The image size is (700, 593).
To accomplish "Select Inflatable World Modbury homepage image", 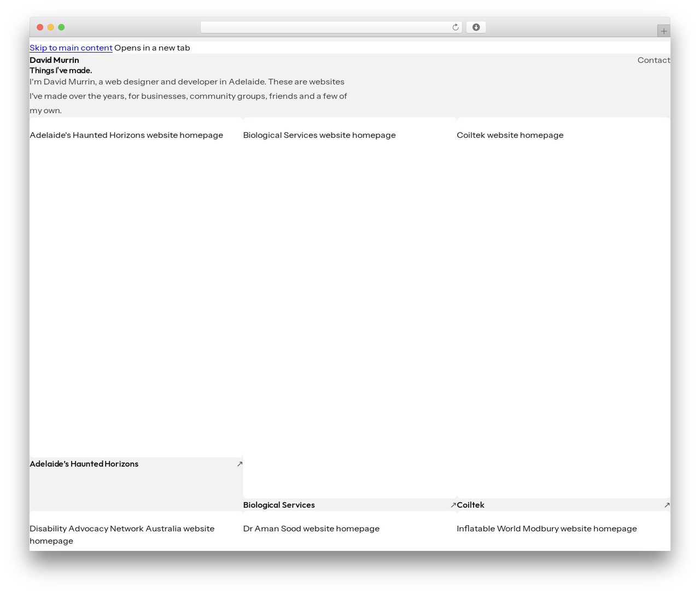I will pos(563,531).
